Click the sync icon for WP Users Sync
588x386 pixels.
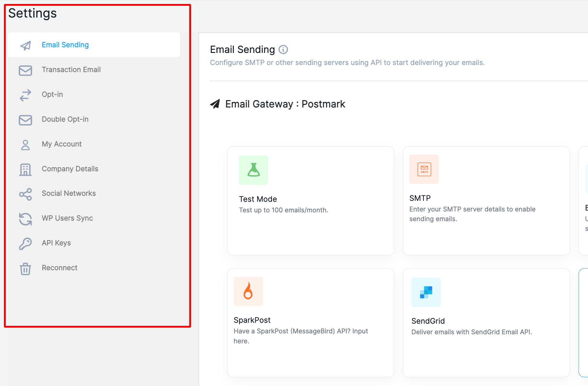(25, 219)
